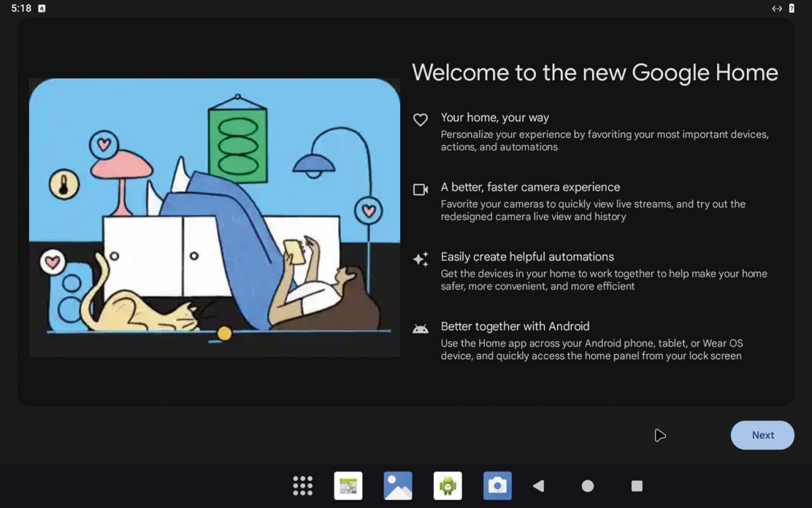Open the Gallery photos app icon
Viewport: 812px width, 508px height.
coord(398,486)
